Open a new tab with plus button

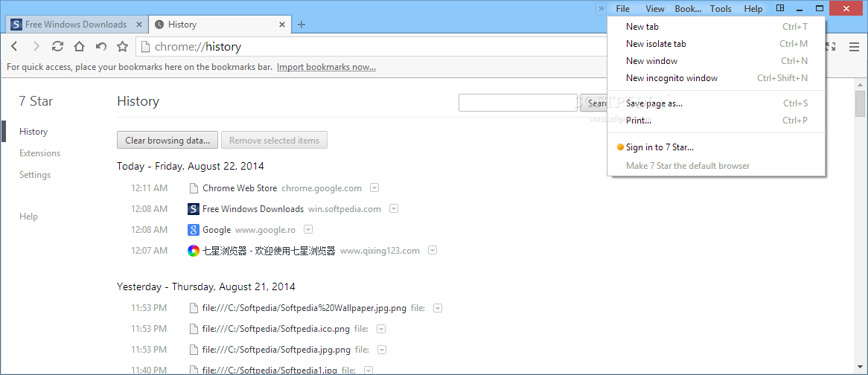[301, 25]
